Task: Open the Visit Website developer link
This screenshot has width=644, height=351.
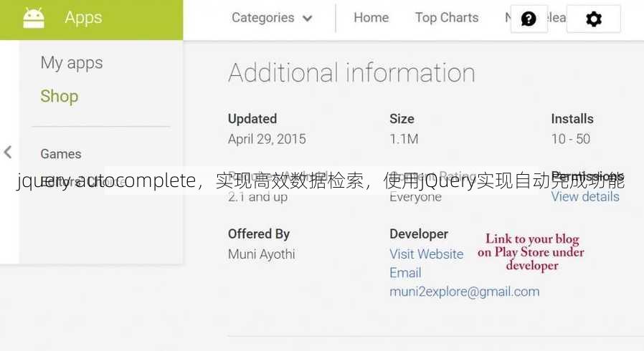Action: pos(426,254)
